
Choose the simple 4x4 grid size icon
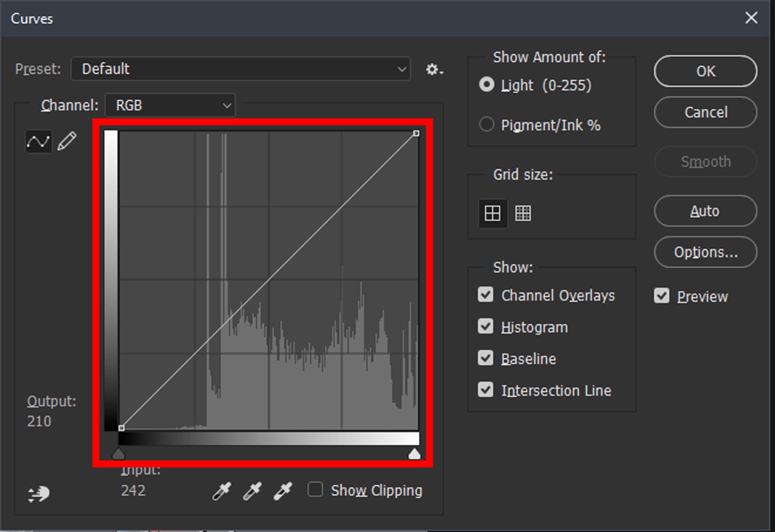coord(493,213)
